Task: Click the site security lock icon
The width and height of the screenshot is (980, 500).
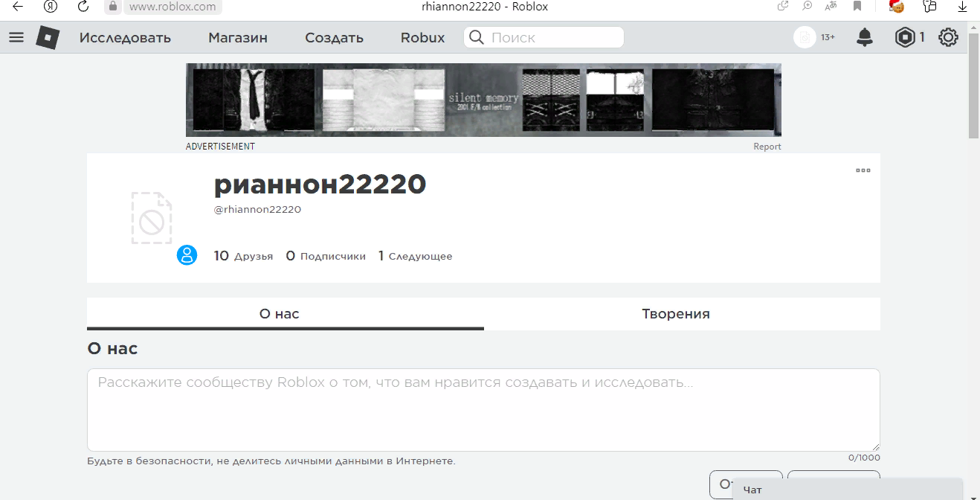Action: [112, 7]
